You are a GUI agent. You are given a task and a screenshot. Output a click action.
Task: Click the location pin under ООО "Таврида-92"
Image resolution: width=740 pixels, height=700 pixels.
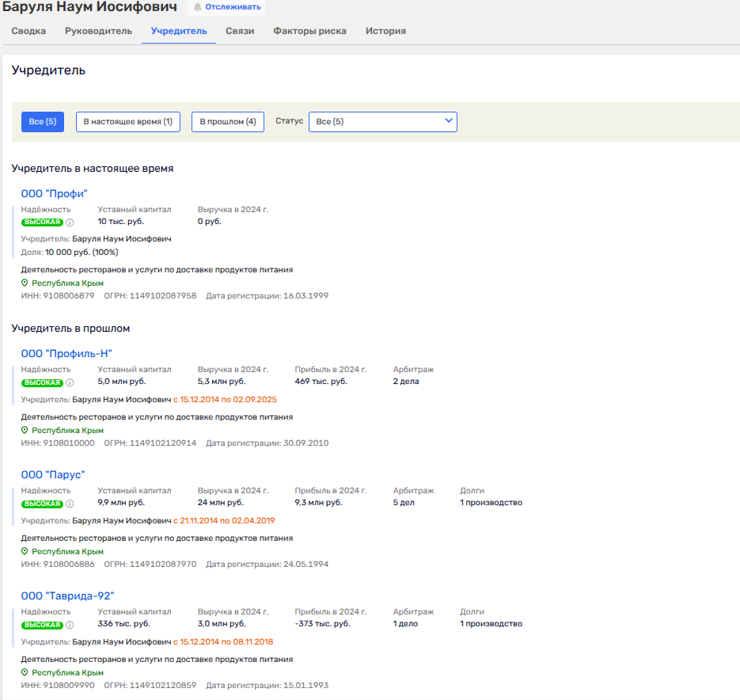25,672
